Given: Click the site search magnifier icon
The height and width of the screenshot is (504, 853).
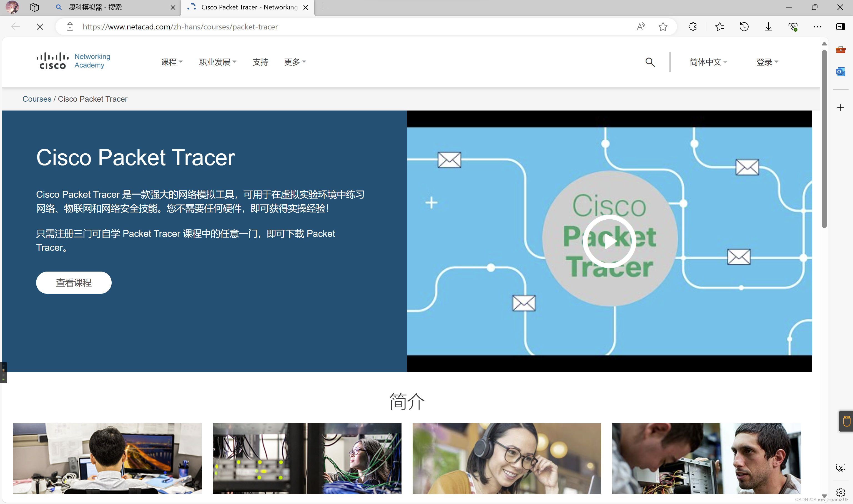Looking at the screenshot, I should [x=649, y=62].
